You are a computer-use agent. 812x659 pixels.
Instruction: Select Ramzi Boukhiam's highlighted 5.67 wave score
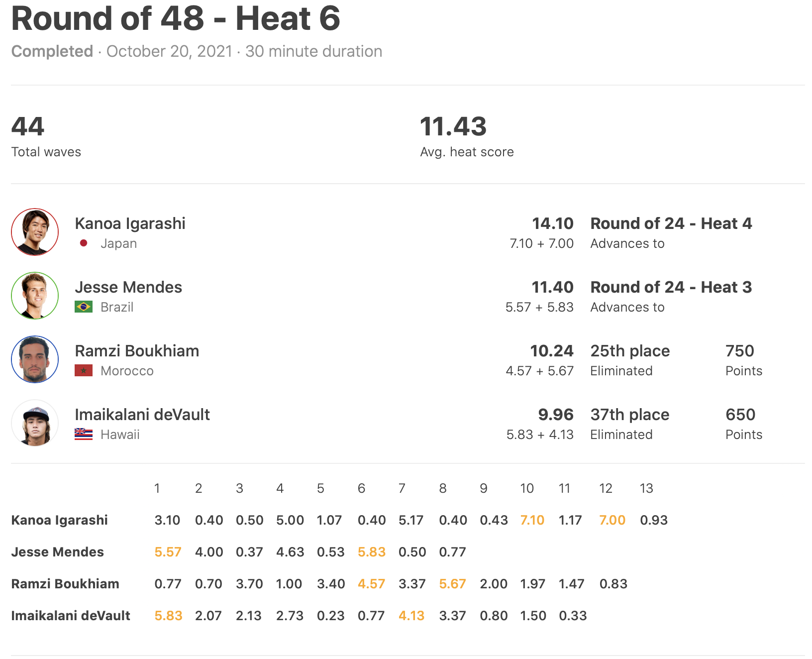point(452,584)
